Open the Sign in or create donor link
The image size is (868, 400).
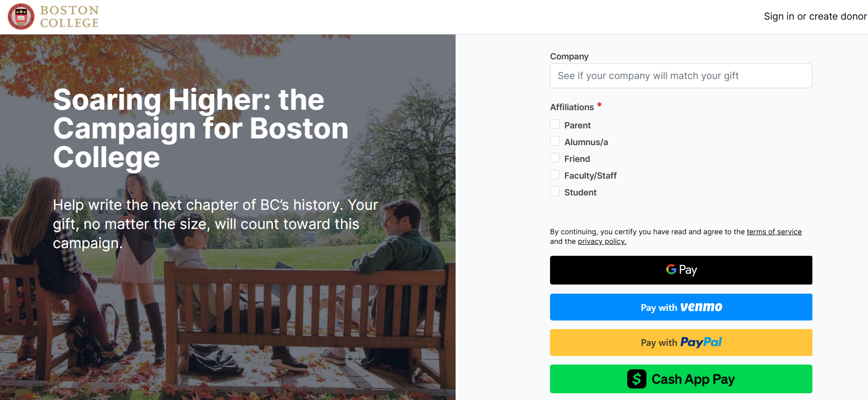pos(815,16)
